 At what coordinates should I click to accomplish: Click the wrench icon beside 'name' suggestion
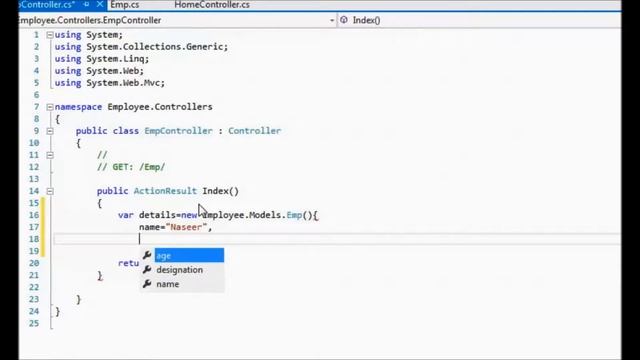tap(147, 284)
